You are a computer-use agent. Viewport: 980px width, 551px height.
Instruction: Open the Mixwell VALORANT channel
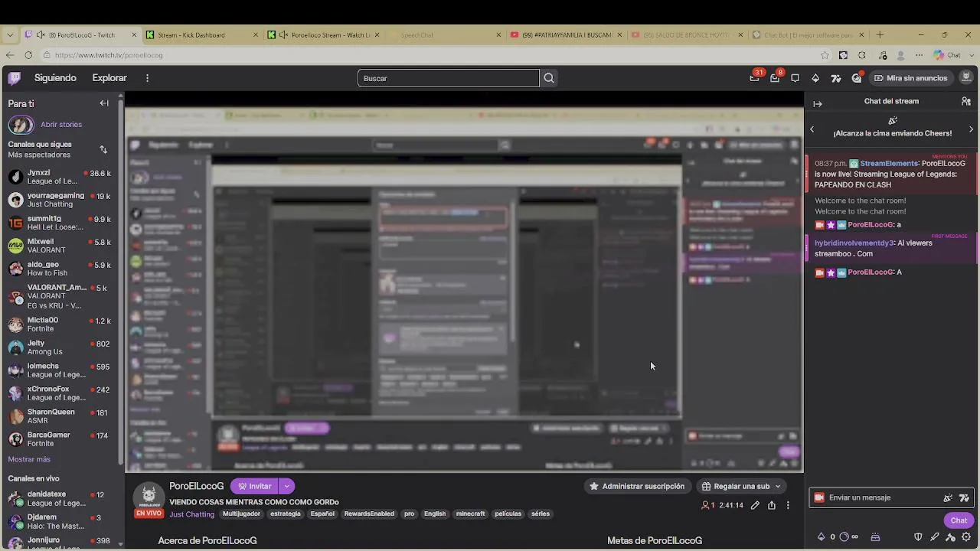click(60, 246)
